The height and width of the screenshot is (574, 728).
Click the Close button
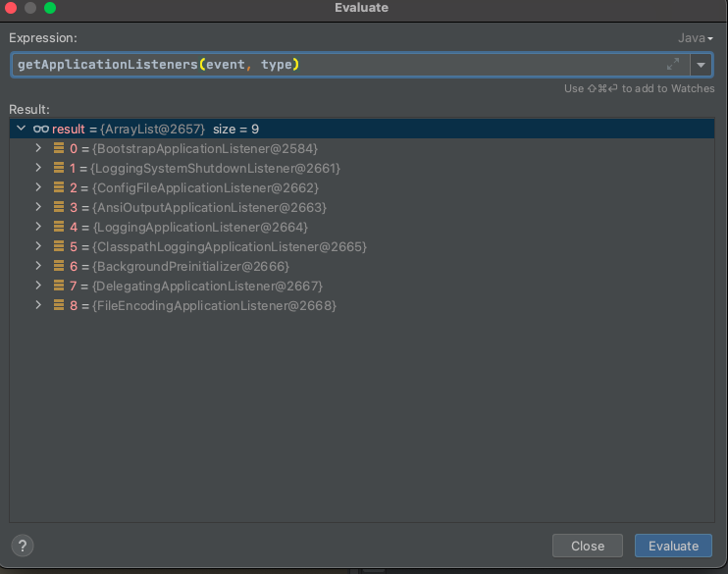588,546
